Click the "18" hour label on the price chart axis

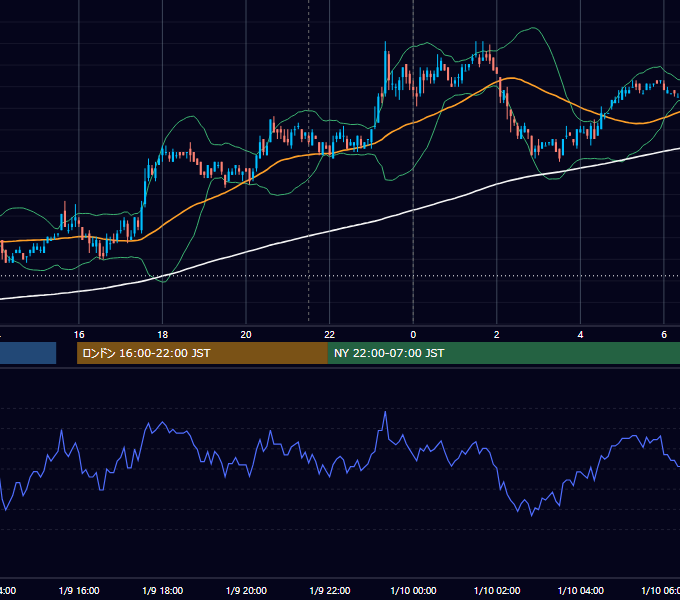[163, 335]
